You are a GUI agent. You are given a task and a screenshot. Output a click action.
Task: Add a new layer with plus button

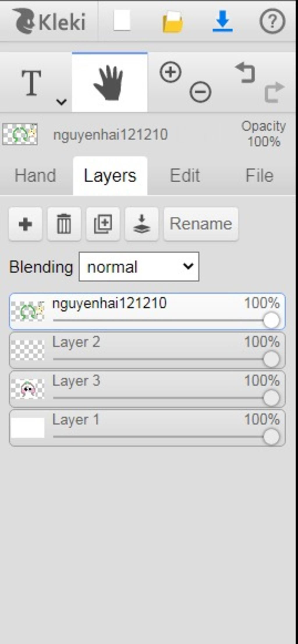click(25, 224)
